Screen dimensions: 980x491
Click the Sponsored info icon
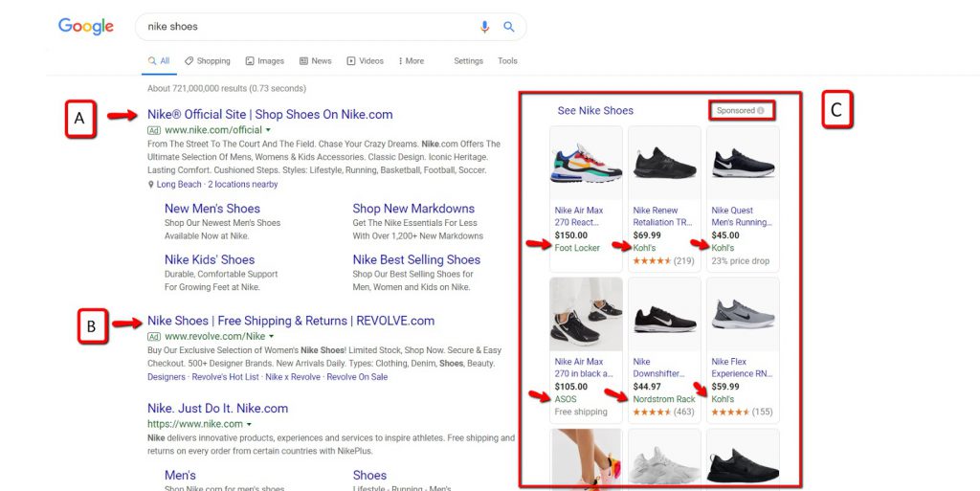point(761,111)
